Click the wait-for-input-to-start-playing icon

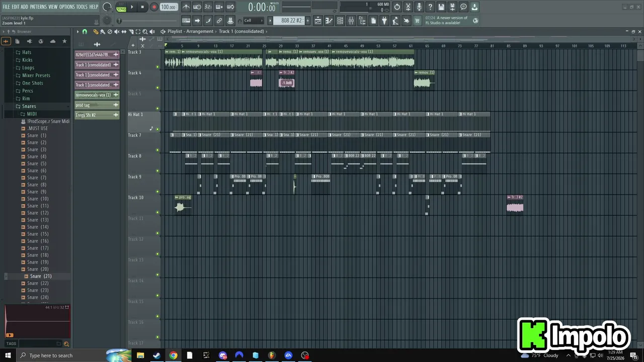pos(197,7)
